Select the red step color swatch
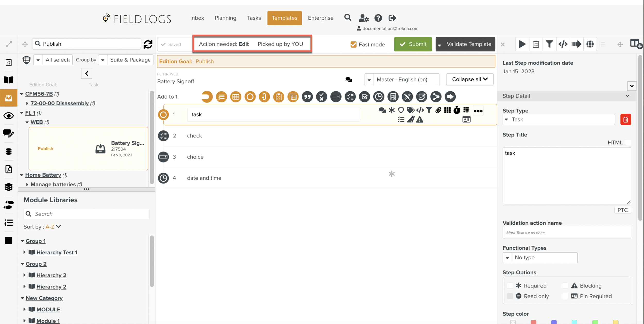The height and width of the screenshot is (324, 644). 533,322
